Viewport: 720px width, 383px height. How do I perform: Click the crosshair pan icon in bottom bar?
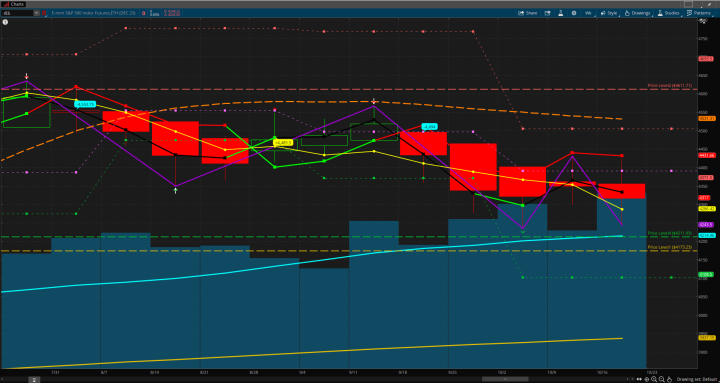[x=647, y=379]
